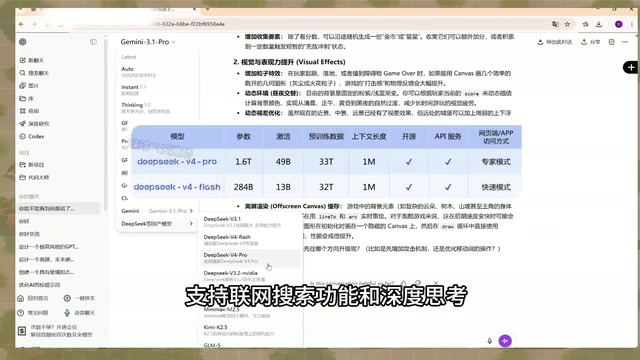This screenshot has width=640, height=360.
Task: Click the note icon next to share
Action: pos(611,42)
